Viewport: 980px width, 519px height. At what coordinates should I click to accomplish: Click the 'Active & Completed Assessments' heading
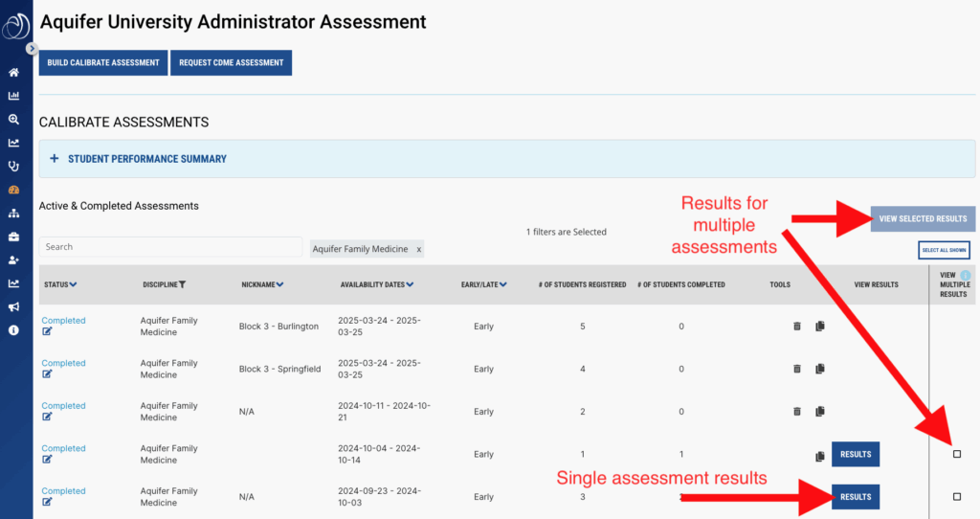119,206
